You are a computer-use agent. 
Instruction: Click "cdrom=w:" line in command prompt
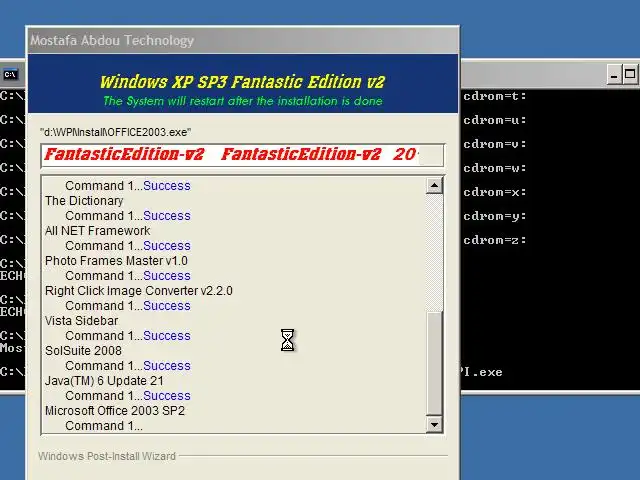pyautogui.click(x=495, y=168)
